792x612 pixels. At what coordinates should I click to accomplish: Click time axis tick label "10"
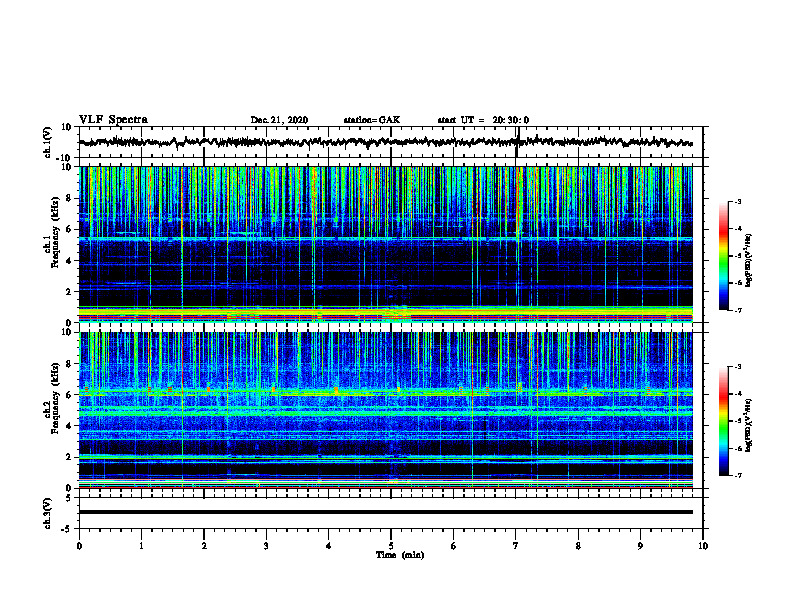[x=703, y=546]
